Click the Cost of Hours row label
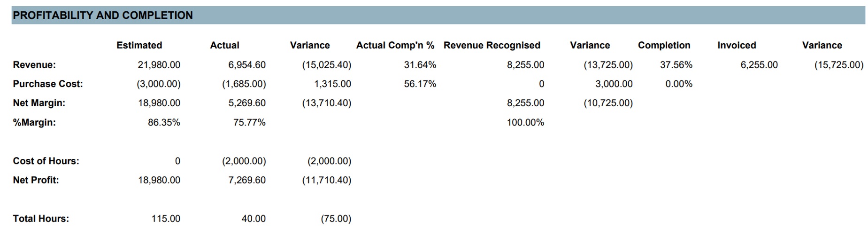 [46, 161]
